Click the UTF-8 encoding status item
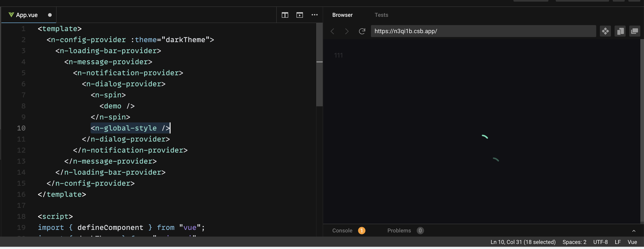 coord(600,242)
